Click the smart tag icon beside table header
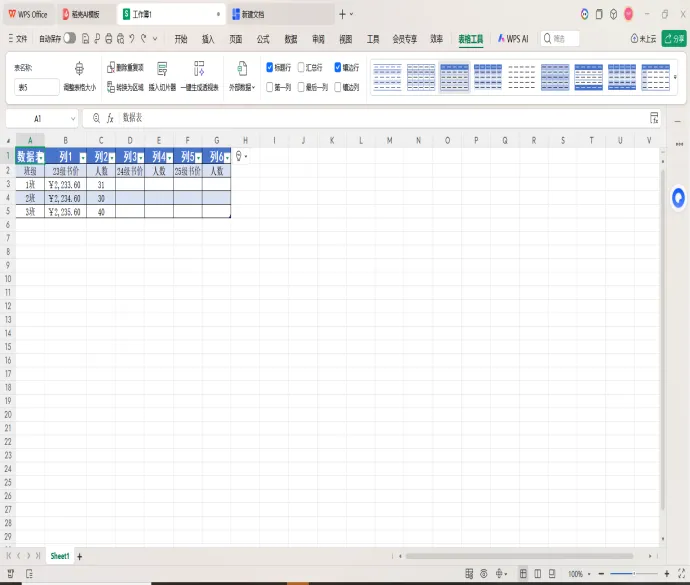The width and height of the screenshot is (690, 585). pyautogui.click(x=241, y=156)
